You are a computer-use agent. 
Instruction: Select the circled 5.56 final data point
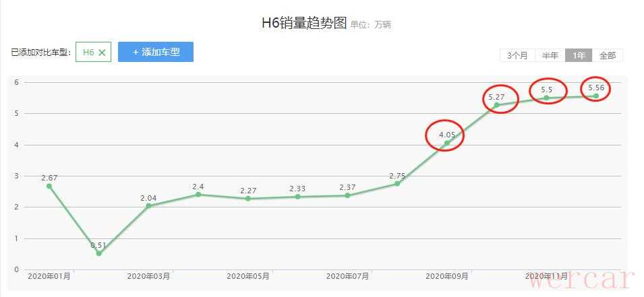pos(596,96)
